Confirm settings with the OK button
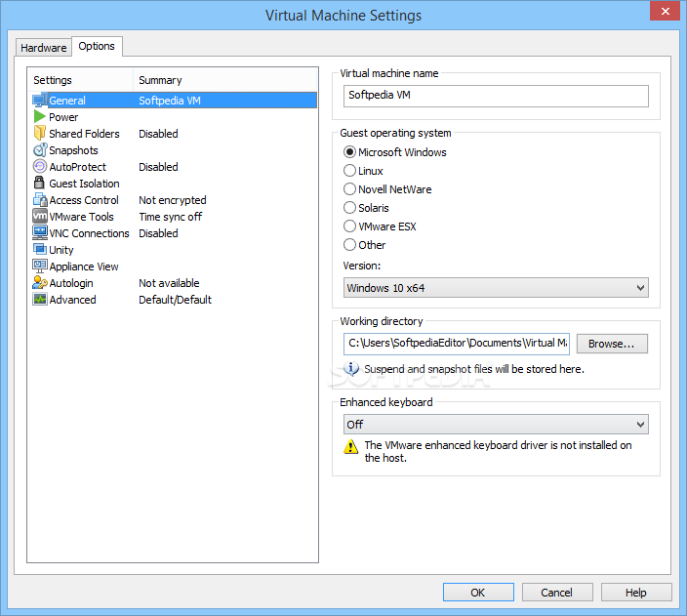 point(478,593)
